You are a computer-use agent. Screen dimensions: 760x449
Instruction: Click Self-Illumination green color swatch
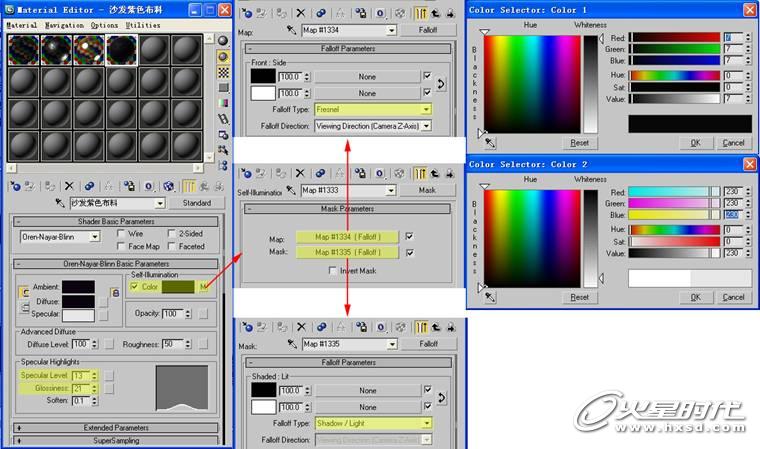[178, 287]
